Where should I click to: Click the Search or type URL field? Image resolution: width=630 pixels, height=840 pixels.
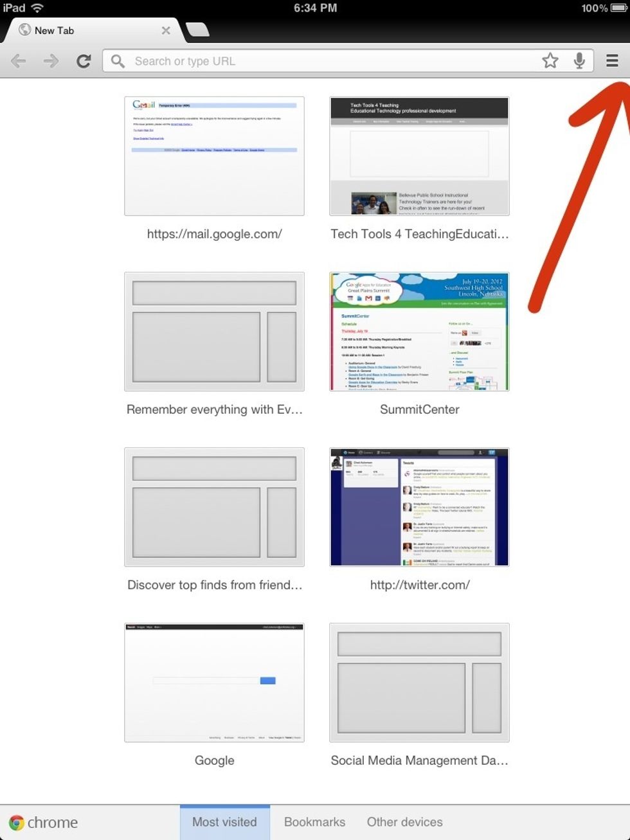click(289, 61)
